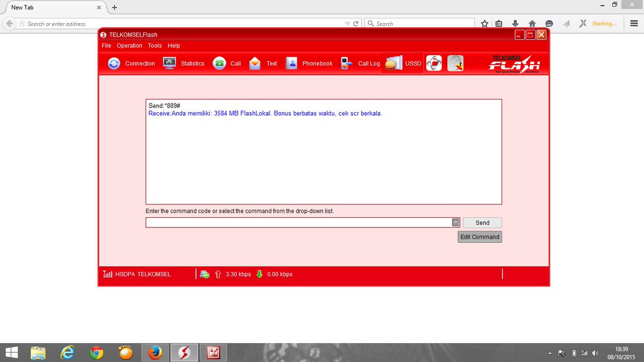The height and width of the screenshot is (362, 644).
Task: Open the Phonebook contacts icon
Action: point(291,63)
